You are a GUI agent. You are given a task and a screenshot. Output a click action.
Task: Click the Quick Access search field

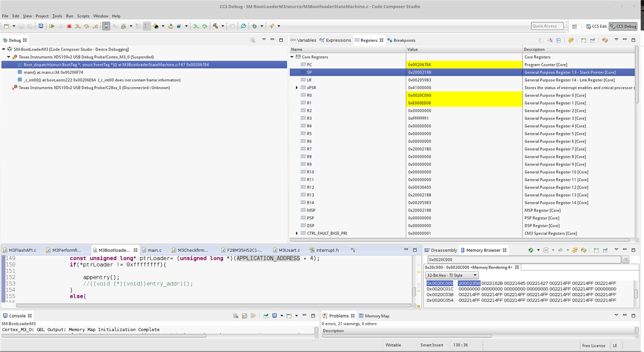pos(547,26)
